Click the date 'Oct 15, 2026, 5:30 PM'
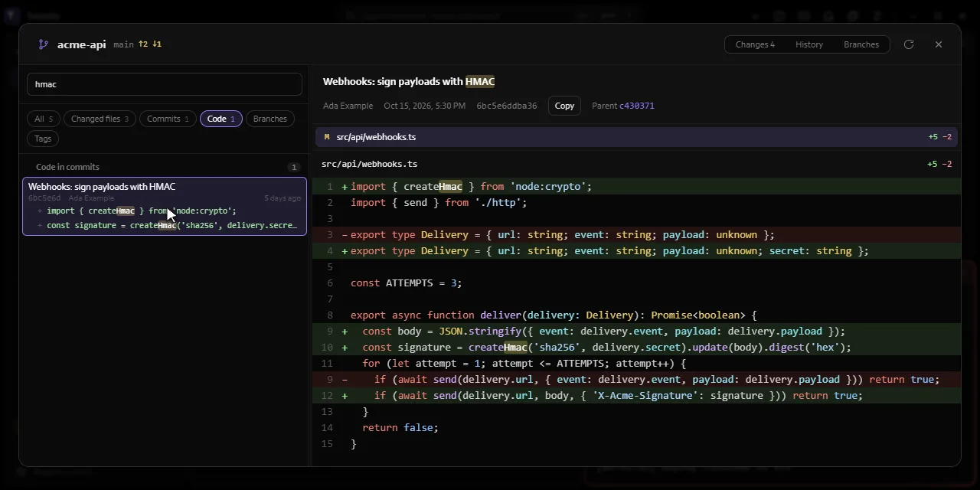980x490 pixels. point(425,106)
